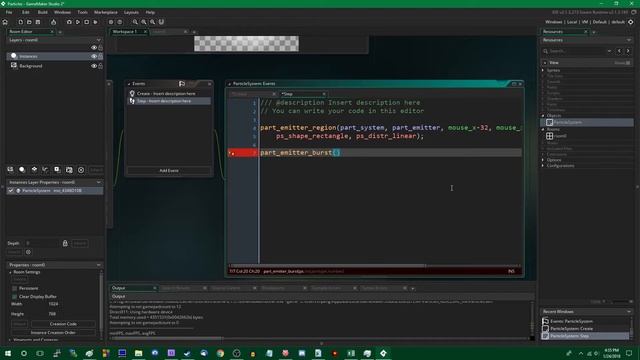Image resolution: width=640 pixels, height=360 pixels.
Task: Open the Resources panel dropdown arrow
Action: [x=629, y=40]
